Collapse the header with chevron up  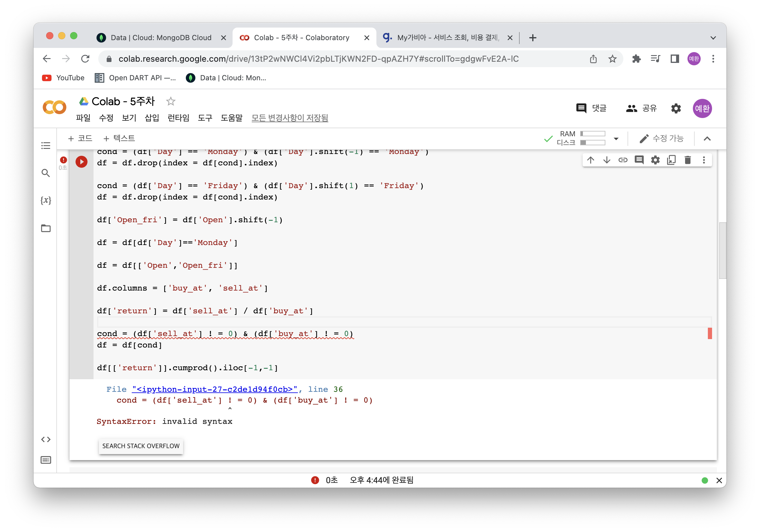coord(707,139)
